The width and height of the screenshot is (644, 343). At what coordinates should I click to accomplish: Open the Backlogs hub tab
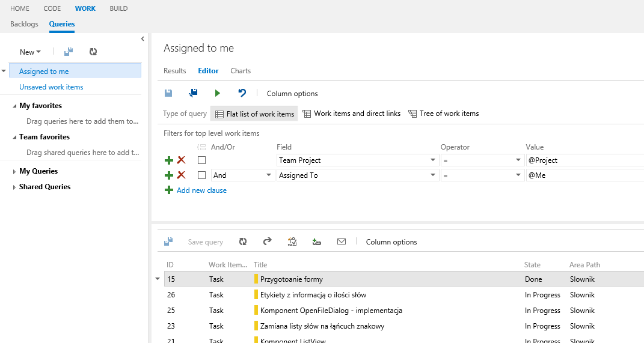(x=24, y=24)
